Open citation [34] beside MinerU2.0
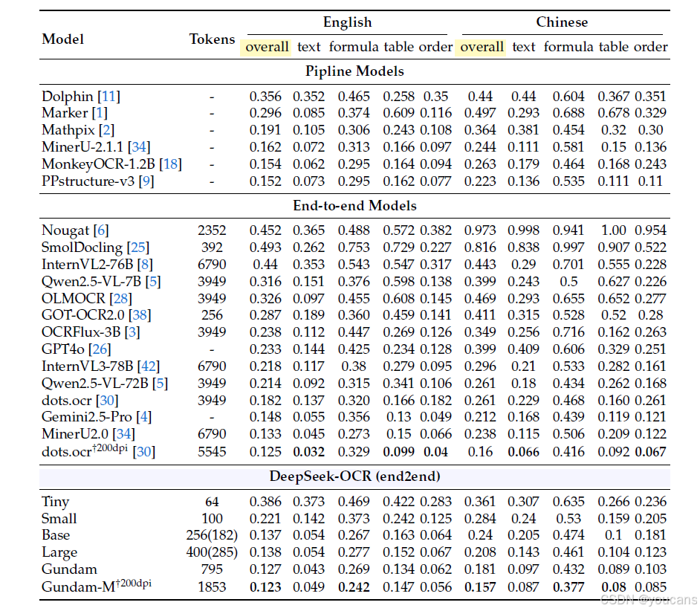700x611 pixels. tap(123, 434)
